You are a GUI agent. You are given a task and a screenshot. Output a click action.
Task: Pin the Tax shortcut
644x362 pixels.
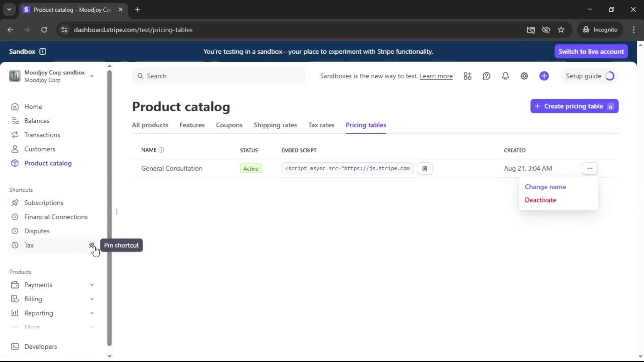point(92,245)
